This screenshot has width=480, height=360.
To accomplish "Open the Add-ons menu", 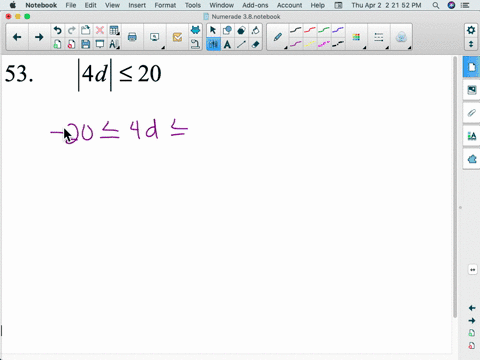I will (255, 5).
